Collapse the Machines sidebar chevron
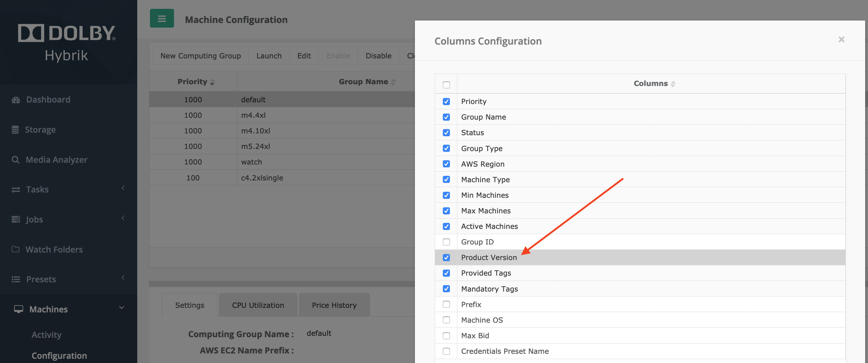 click(122, 308)
